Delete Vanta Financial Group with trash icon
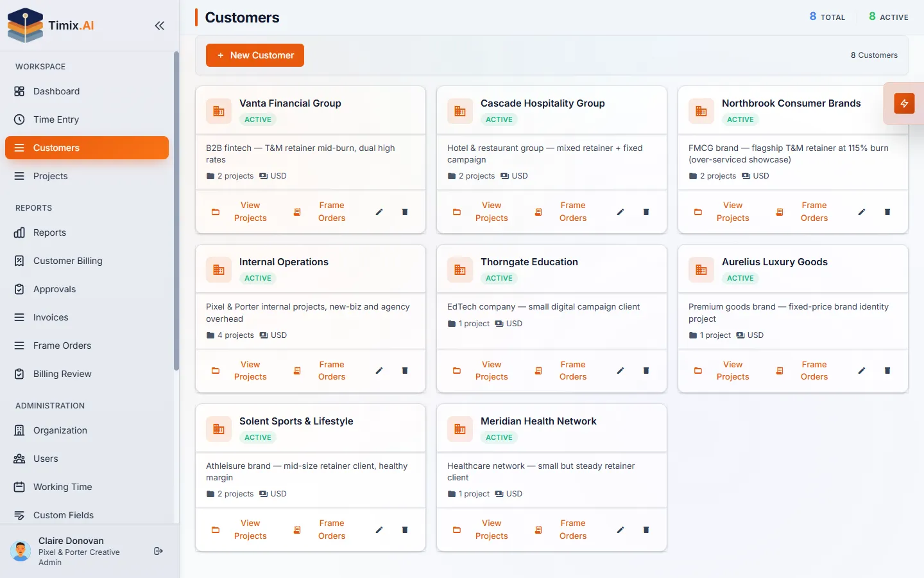Screen dimensions: 924x578 point(405,212)
